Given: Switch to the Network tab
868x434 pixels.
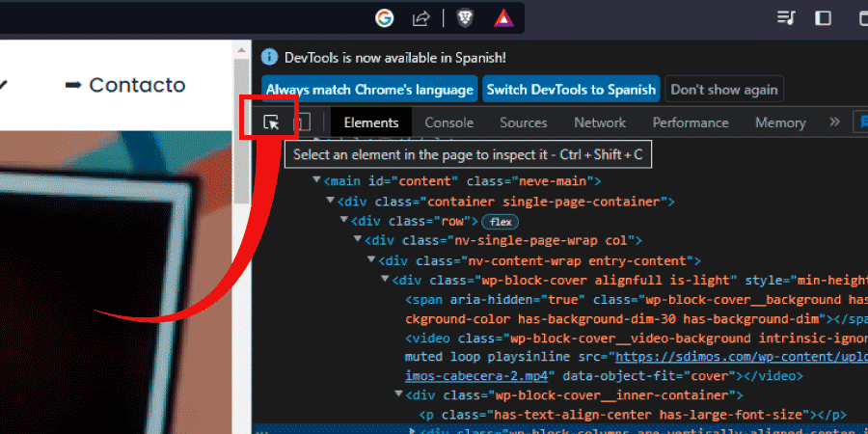Looking at the screenshot, I should [600, 122].
